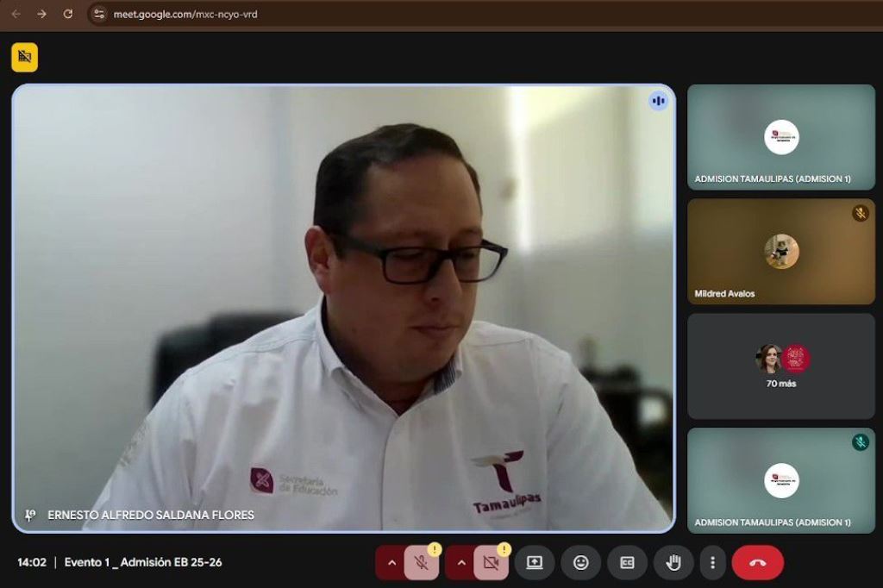The height and width of the screenshot is (588, 883).
Task: Select the top ADMISION TAMAULIPAS tile
Action: (780, 137)
